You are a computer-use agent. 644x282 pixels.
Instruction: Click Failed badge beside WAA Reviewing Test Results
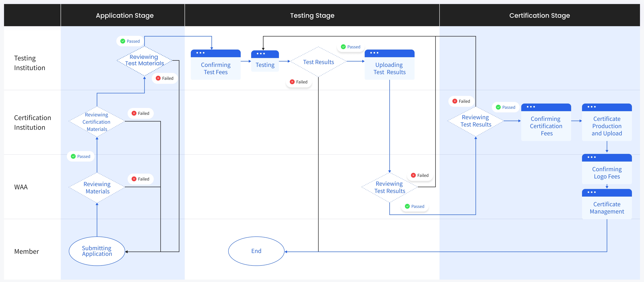click(x=420, y=175)
